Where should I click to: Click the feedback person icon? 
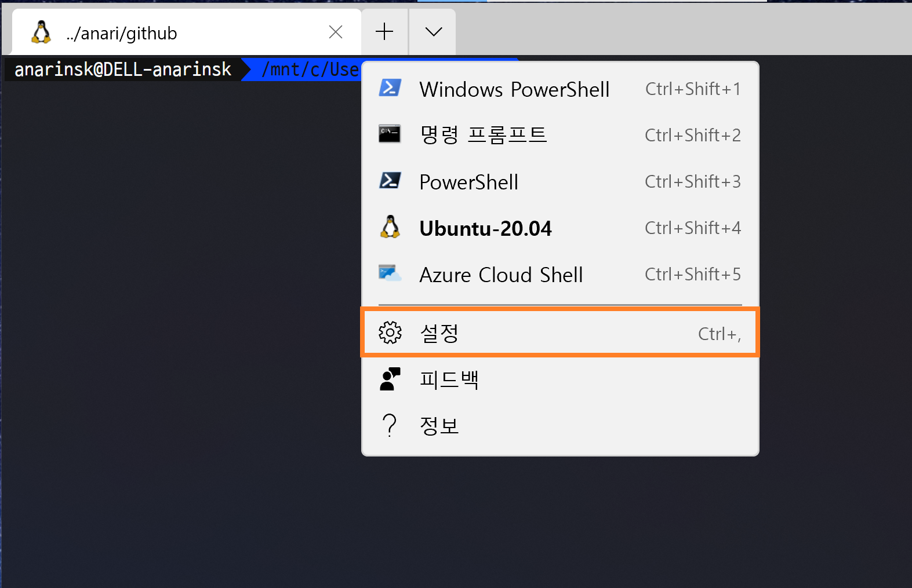[x=390, y=379]
